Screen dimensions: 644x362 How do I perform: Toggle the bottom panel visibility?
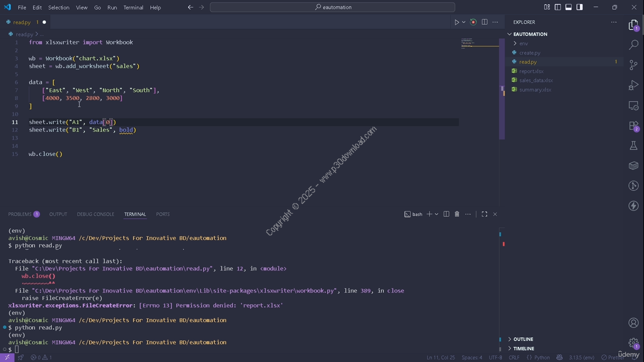[569, 7]
